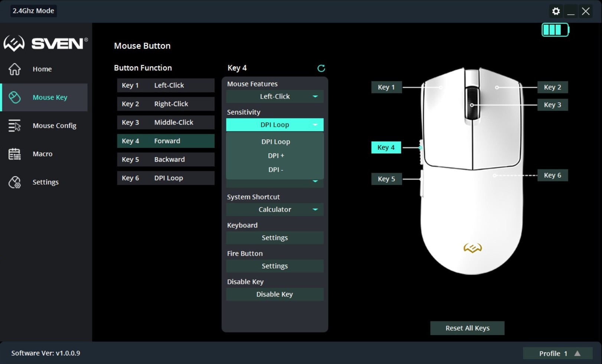Click the Disable Key button
This screenshot has width=602, height=364.
pos(275,294)
